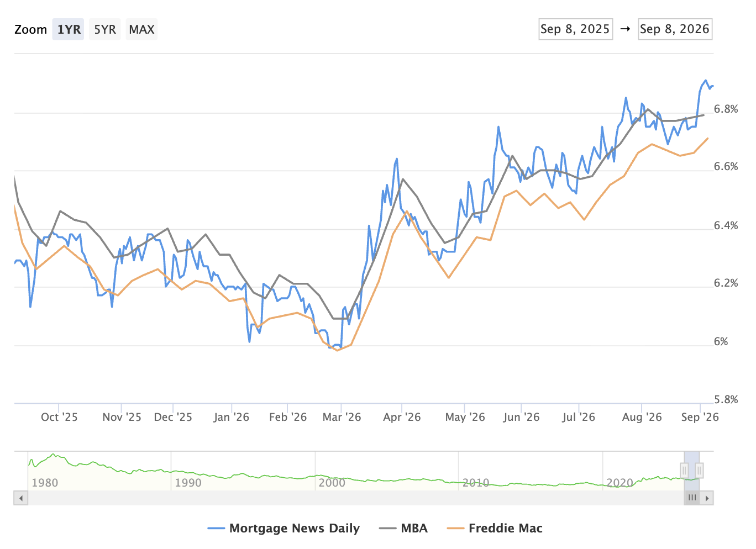The width and height of the screenshot is (756, 549).
Task: Click the 6.4% y-axis label
Action: point(726,225)
